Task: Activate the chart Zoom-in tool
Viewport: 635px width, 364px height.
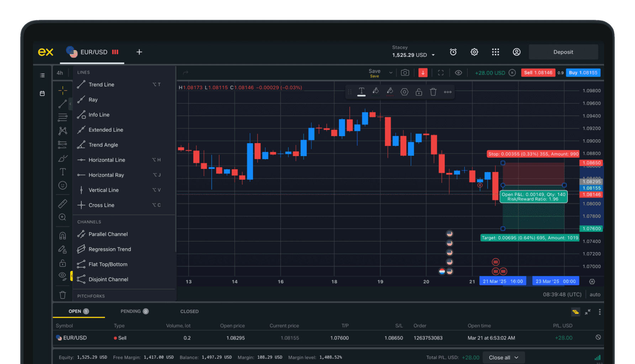Action: [x=62, y=217]
